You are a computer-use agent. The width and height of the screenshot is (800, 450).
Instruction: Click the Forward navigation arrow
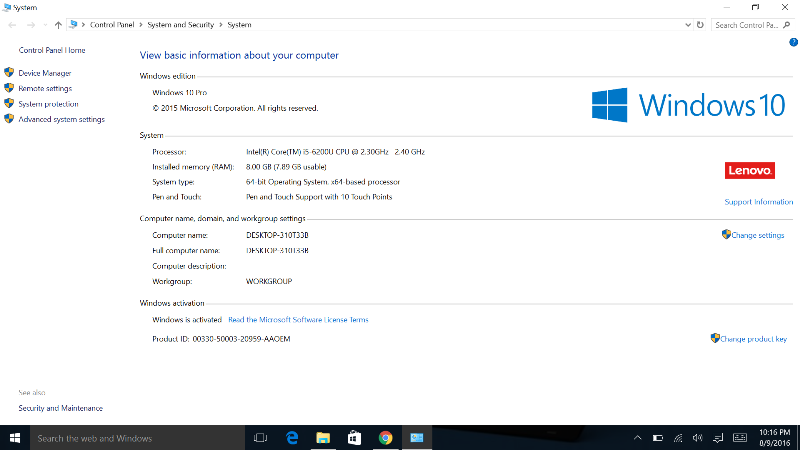(31, 24)
